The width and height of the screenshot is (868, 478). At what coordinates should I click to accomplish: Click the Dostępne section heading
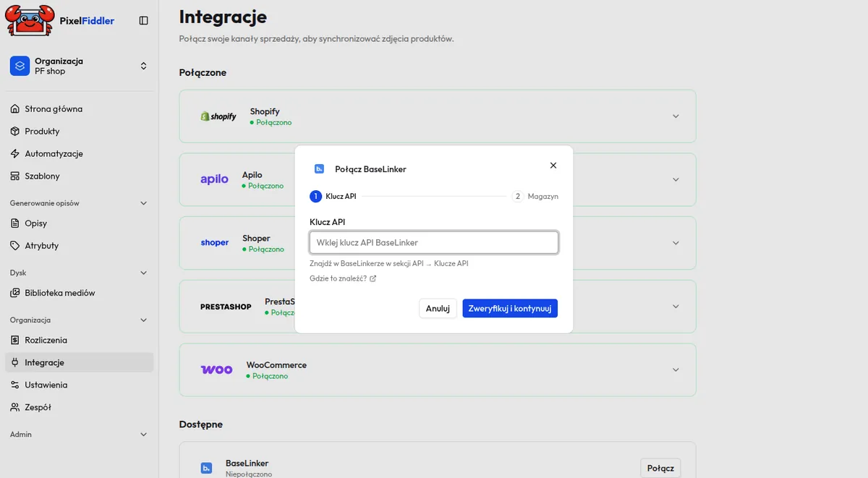click(x=201, y=424)
